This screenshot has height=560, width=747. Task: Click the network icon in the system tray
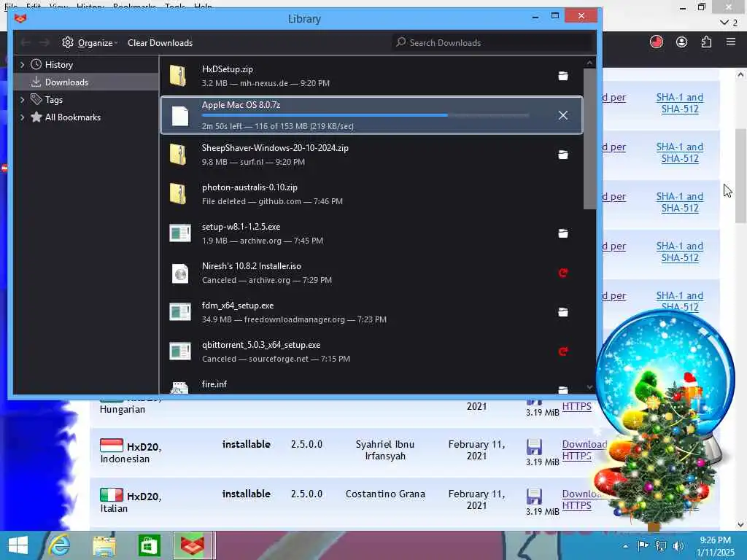tap(661, 545)
